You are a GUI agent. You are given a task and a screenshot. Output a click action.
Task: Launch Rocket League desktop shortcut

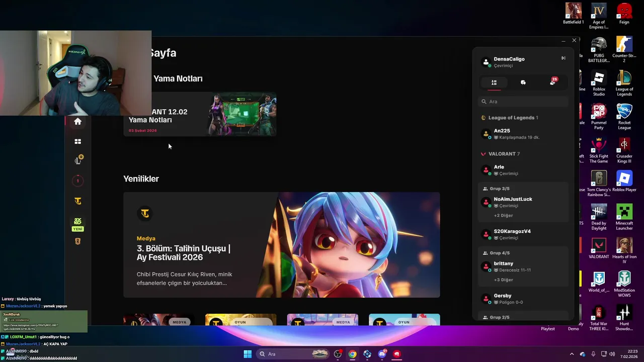[x=624, y=117]
